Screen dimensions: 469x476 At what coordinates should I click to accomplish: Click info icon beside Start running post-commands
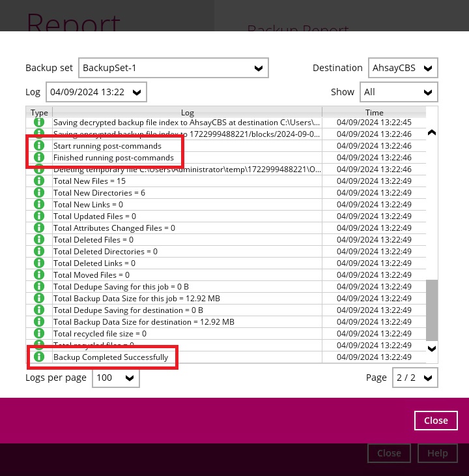pos(38,146)
